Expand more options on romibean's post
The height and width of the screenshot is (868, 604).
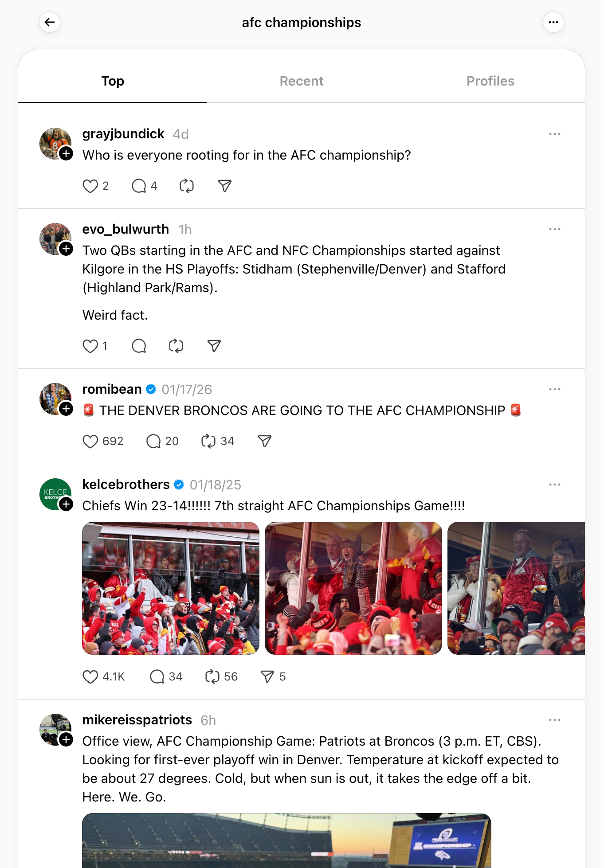tap(554, 389)
